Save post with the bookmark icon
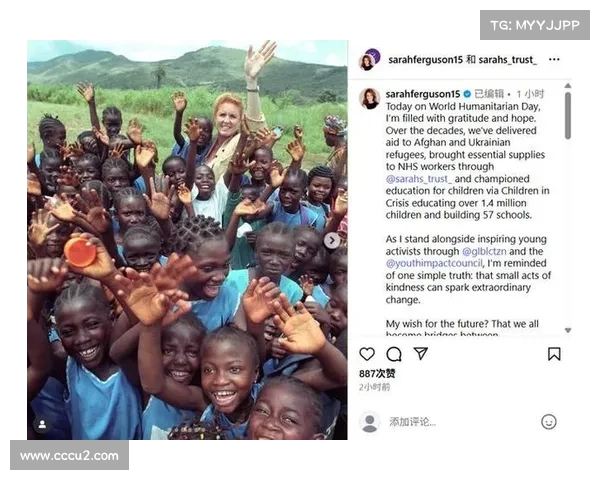Screen dimensions: 600x480 (554, 354)
